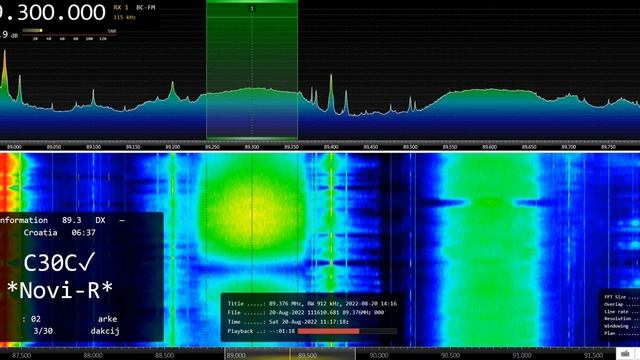Viewport: 640px width, 360px height.
Task: Click the 3/30 counter in RDS panel
Action: click(43, 331)
